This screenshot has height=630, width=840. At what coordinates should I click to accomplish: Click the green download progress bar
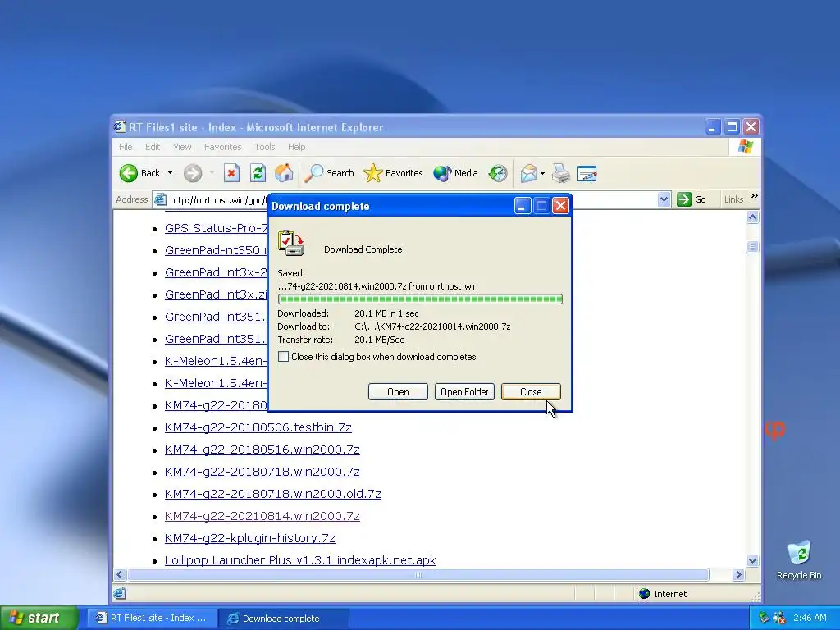pos(420,299)
